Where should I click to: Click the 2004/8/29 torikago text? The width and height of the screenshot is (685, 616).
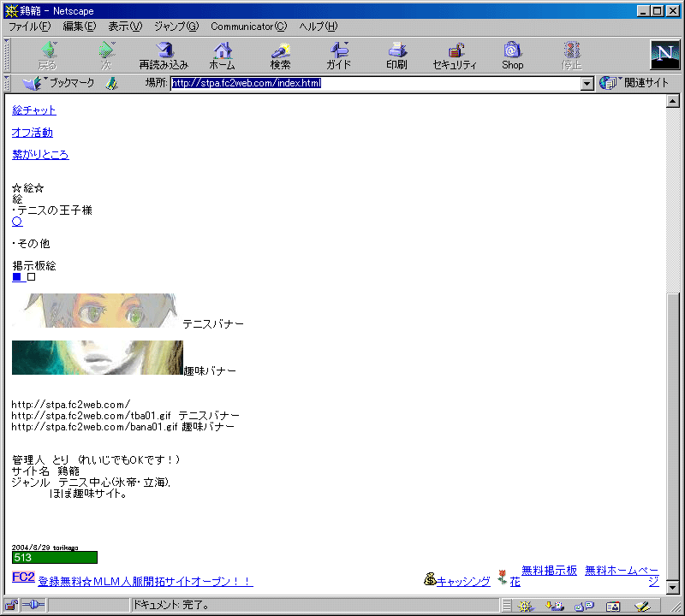click(45, 548)
